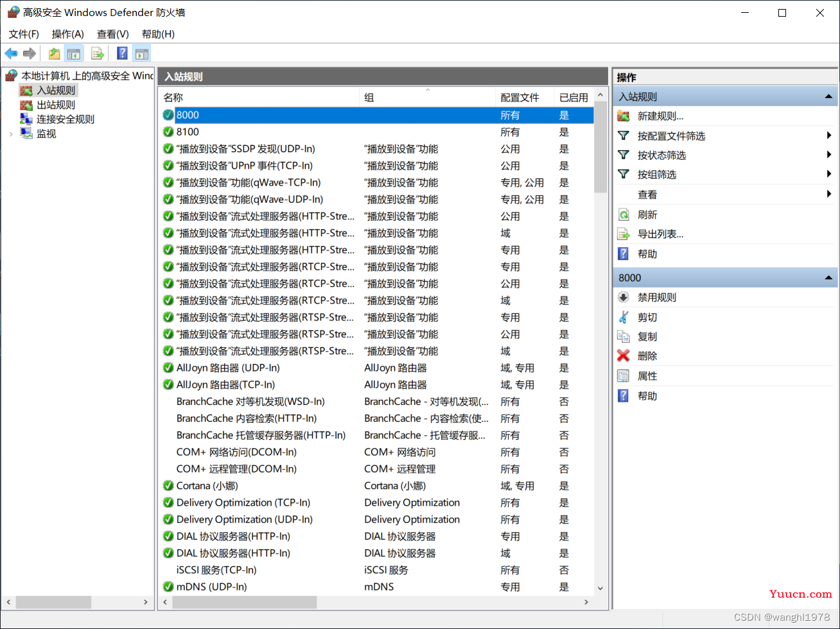Select 连接安全规则 in the left tree

click(65, 119)
